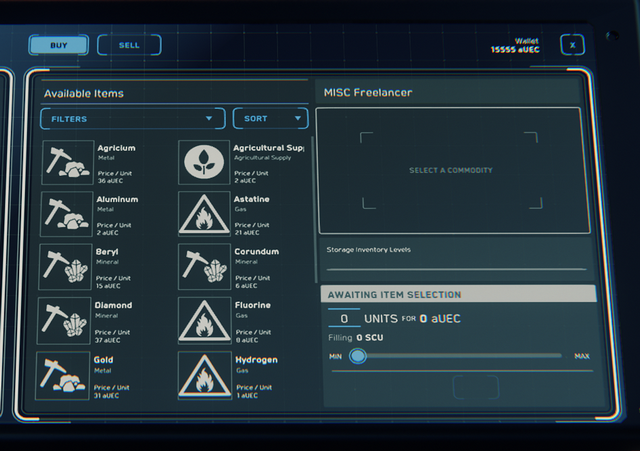
Task: Select the Agricium mining icon
Action: point(68,162)
